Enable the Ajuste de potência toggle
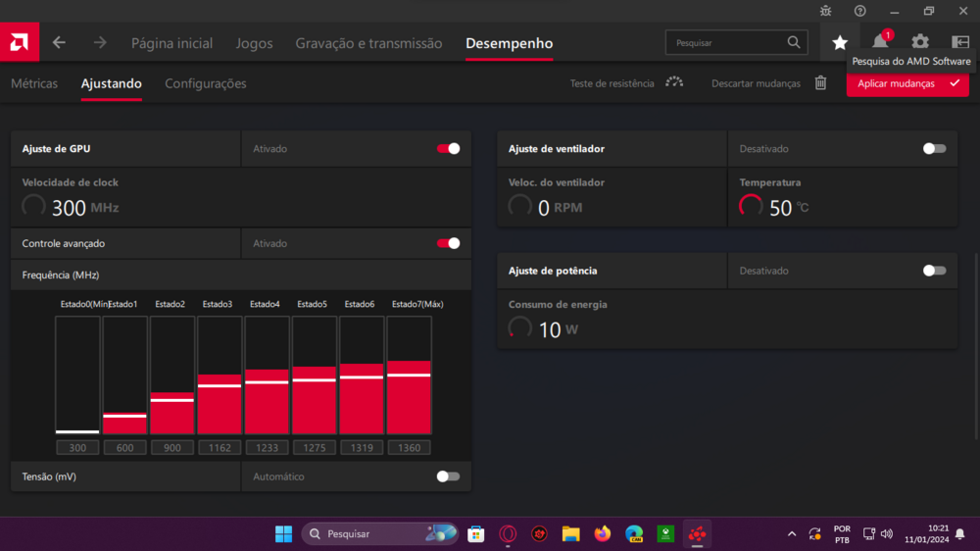 (x=934, y=271)
